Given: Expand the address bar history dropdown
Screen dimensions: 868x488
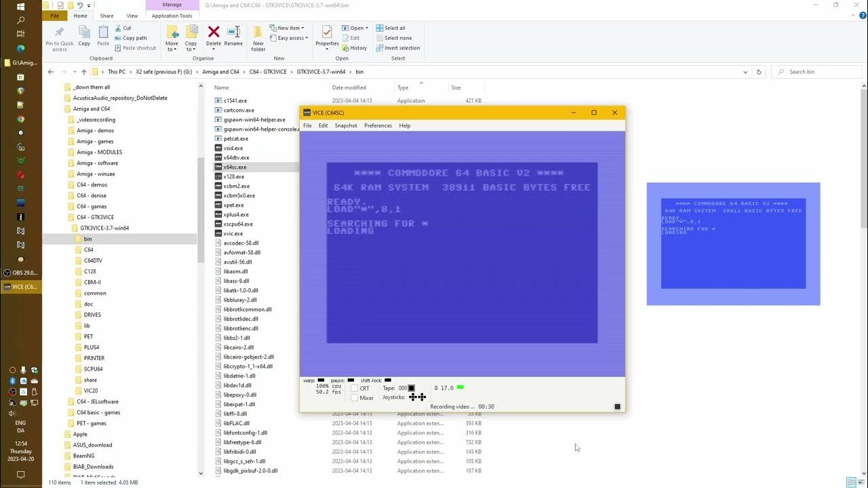Looking at the screenshot, I should pos(745,72).
